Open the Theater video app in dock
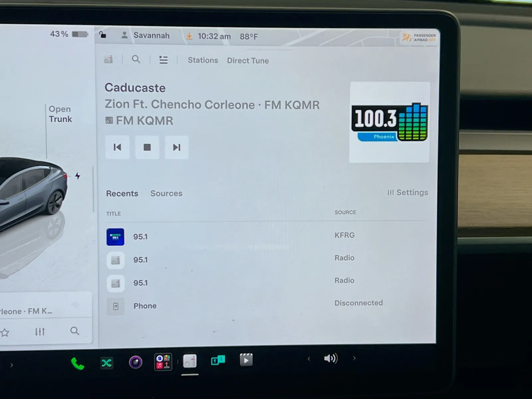Image resolution: width=532 pixels, height=399 pixels. [246, 360]
